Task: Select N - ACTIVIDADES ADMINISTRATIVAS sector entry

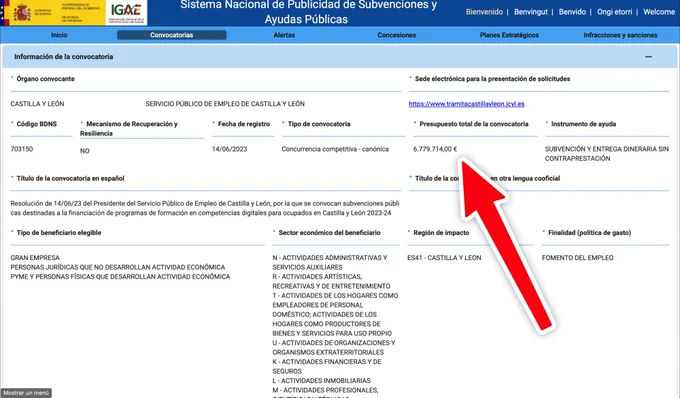Action: [330, 263]
